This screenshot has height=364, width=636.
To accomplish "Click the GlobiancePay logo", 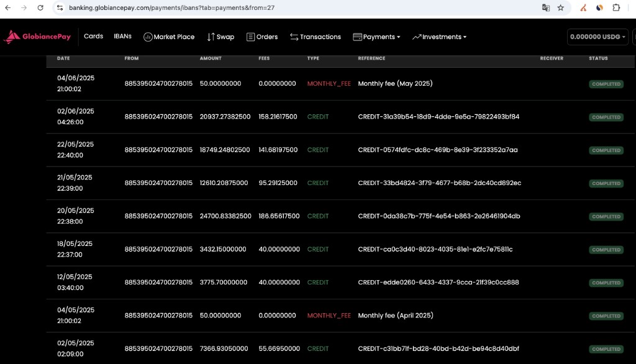I will coord(37,37).
